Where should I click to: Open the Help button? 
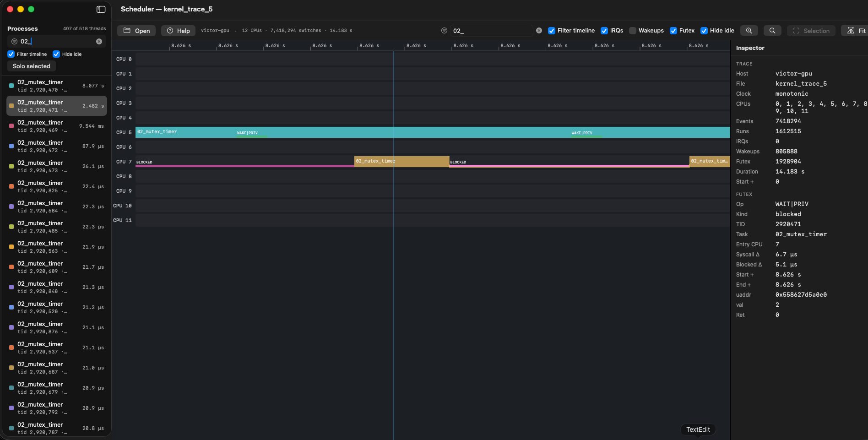coord(178,31)
